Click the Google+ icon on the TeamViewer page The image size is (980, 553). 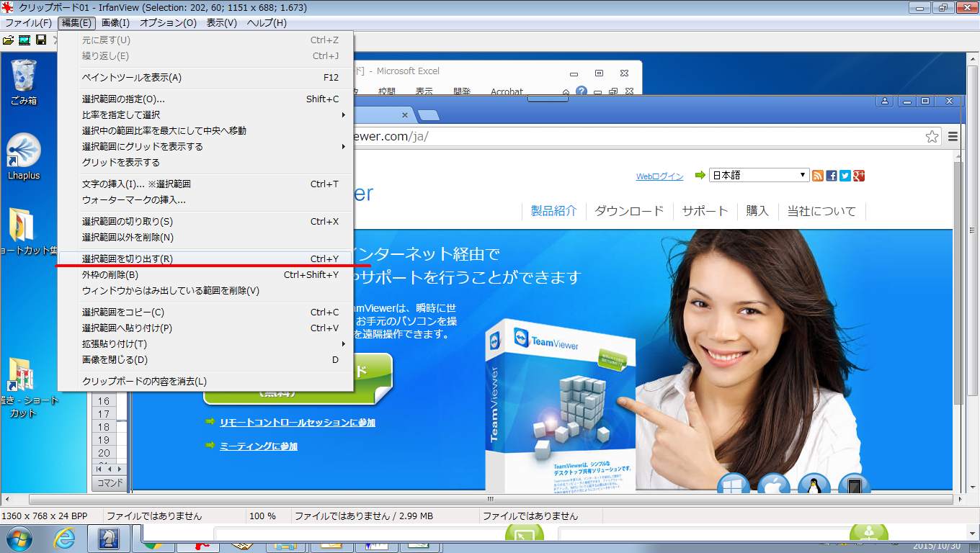859,176
